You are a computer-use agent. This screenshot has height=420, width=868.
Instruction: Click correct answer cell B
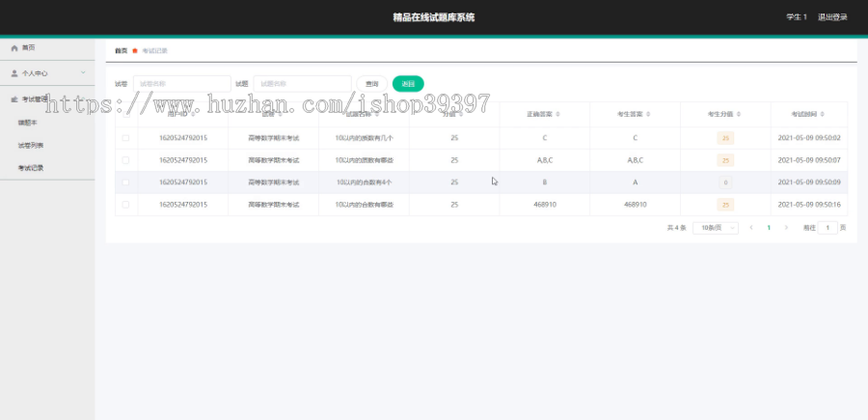[x=545, y=182]
